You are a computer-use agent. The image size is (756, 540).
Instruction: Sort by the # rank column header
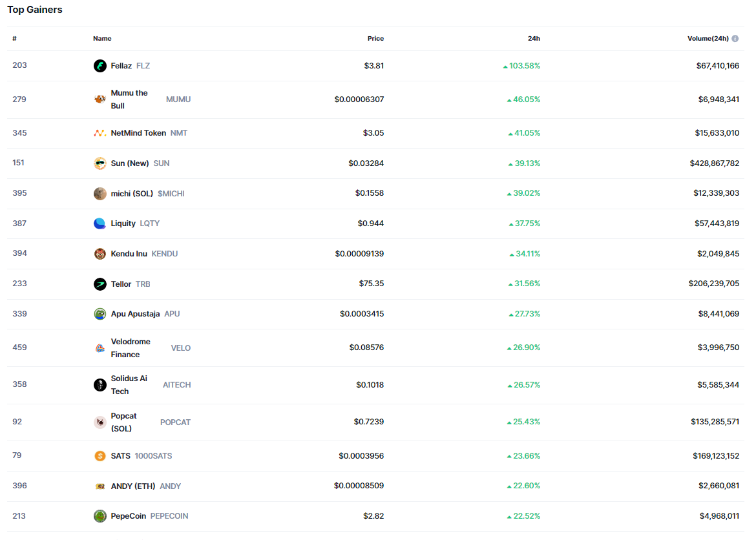click(x=14, y=39)
